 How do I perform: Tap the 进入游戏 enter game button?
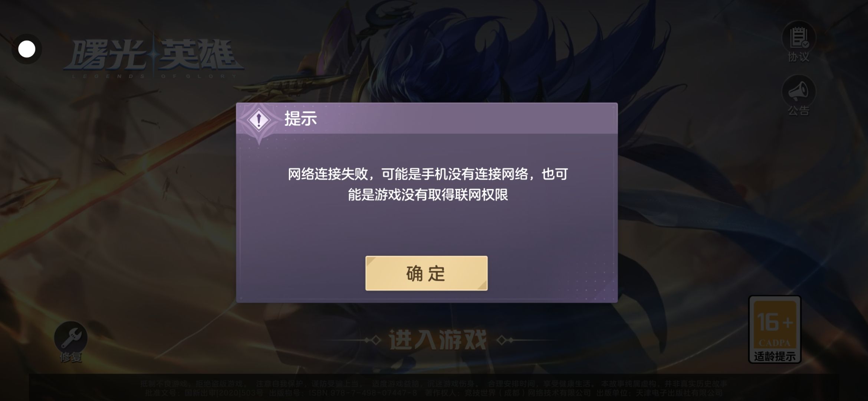[x=438, y=340]
